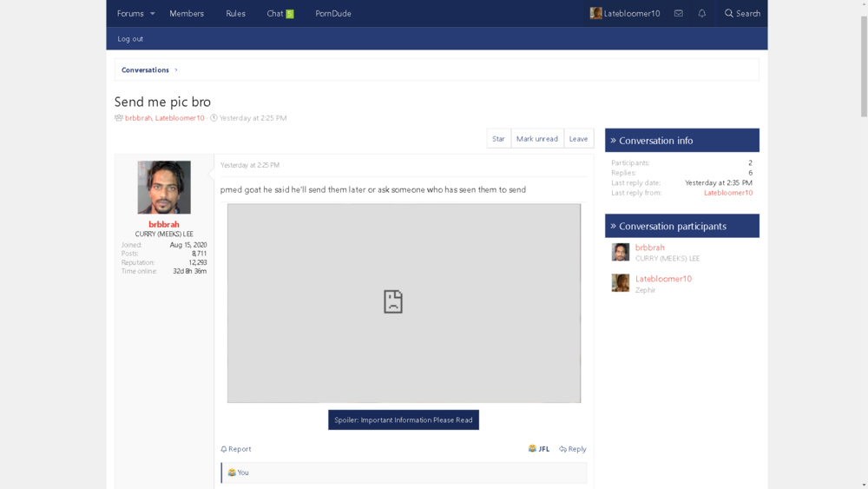Viewport: 868px width, 489px height.
Task: Open Latebloomer10's small avatar in participants
Action: click(620, 283)
